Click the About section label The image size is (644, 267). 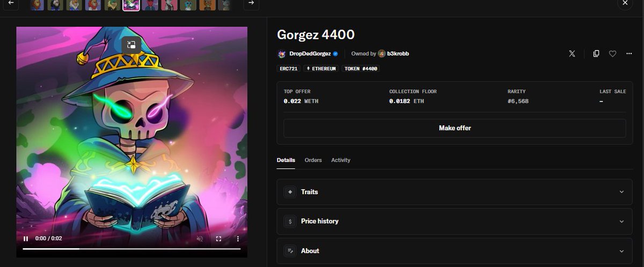tap(310, 251)
